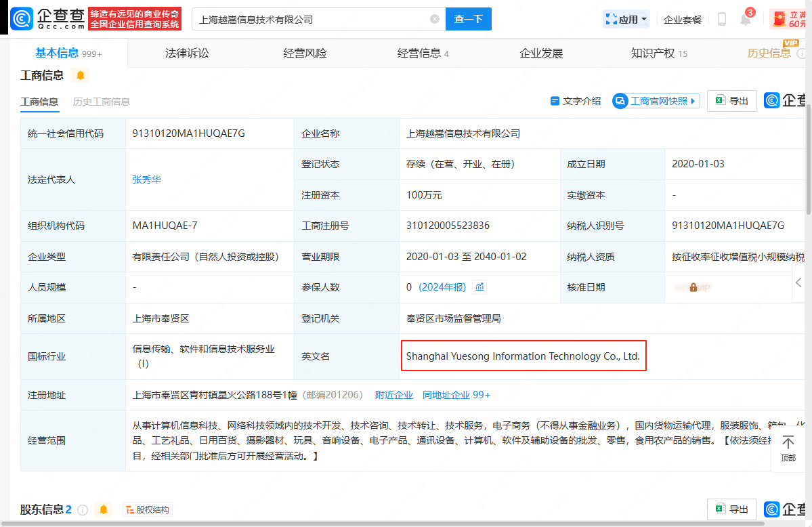Switch to the 基本信息 tab
Screen dimensions: 812x527
point(68,53)
